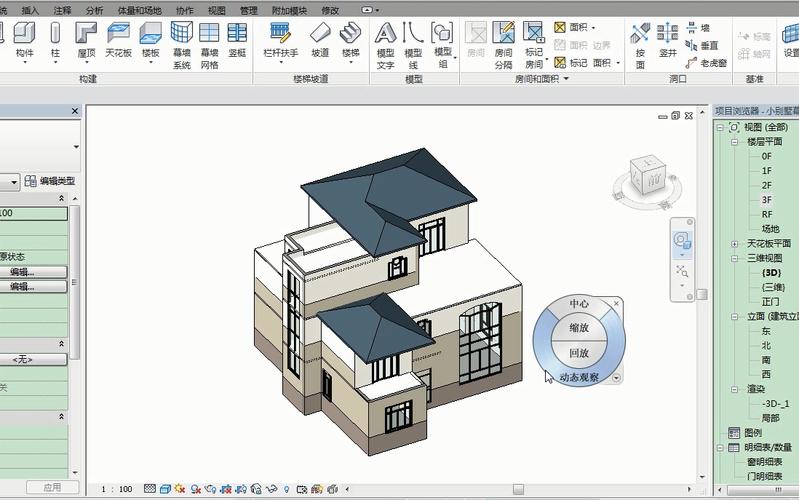Open the 修改 ribbon tab

point(330,10)
